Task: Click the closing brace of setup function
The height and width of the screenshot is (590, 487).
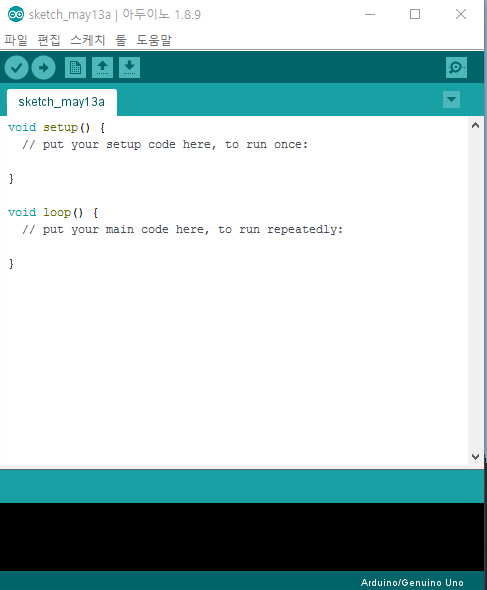Action: [11, 179]
